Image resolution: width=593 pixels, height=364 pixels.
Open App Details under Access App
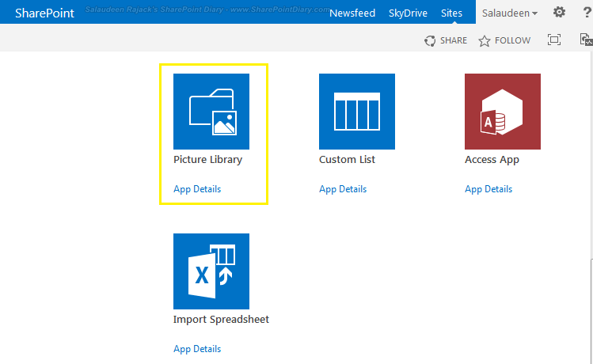[488, 189]
